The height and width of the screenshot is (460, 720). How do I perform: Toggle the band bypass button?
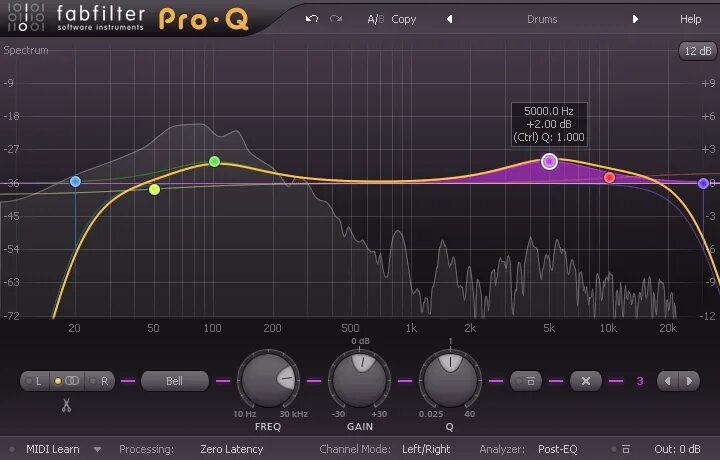[526, 381]
